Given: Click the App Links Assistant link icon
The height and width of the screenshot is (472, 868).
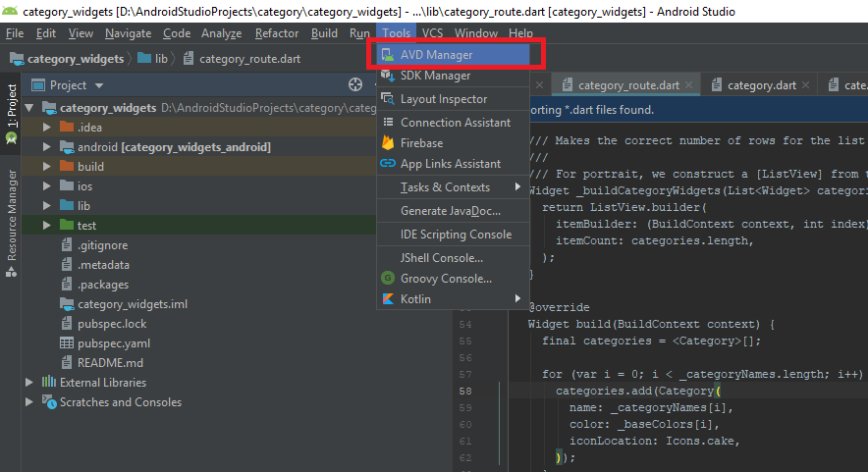Looking at the screenshot, I should (x=387, y=164).
